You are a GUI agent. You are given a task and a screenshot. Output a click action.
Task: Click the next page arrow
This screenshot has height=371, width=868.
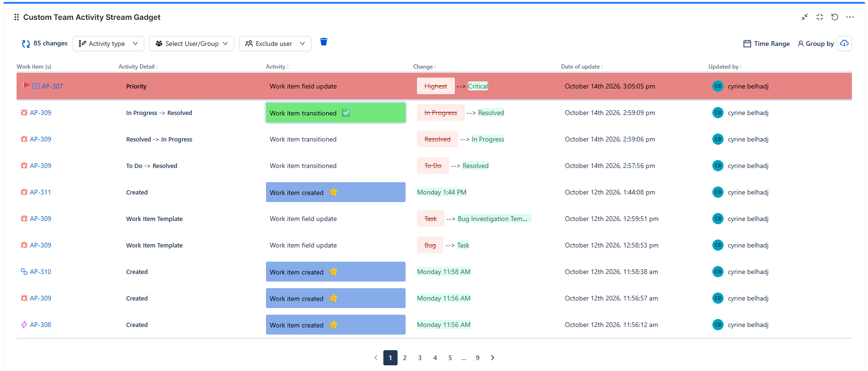[493, 358]
